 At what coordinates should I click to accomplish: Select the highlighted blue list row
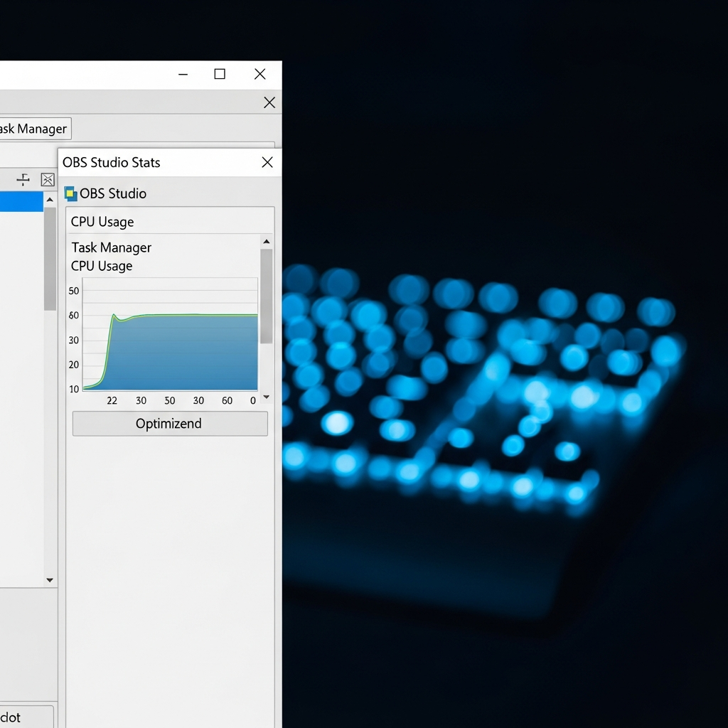(21, 202)
